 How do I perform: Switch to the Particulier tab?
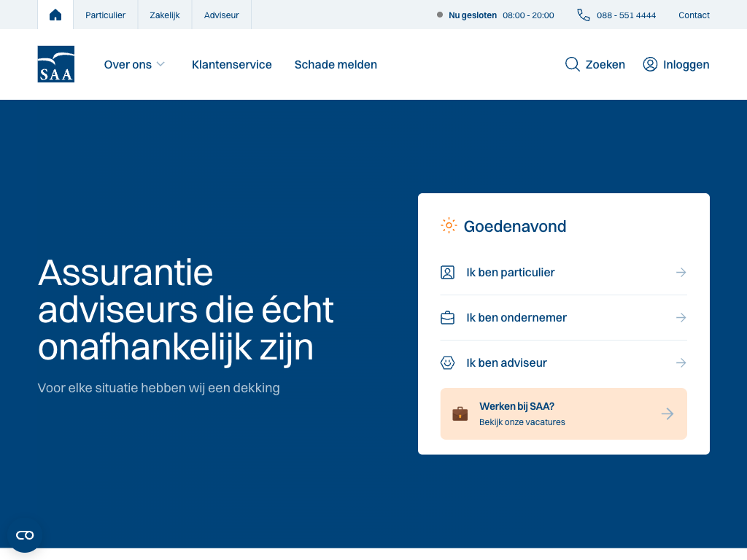point(105,15)
